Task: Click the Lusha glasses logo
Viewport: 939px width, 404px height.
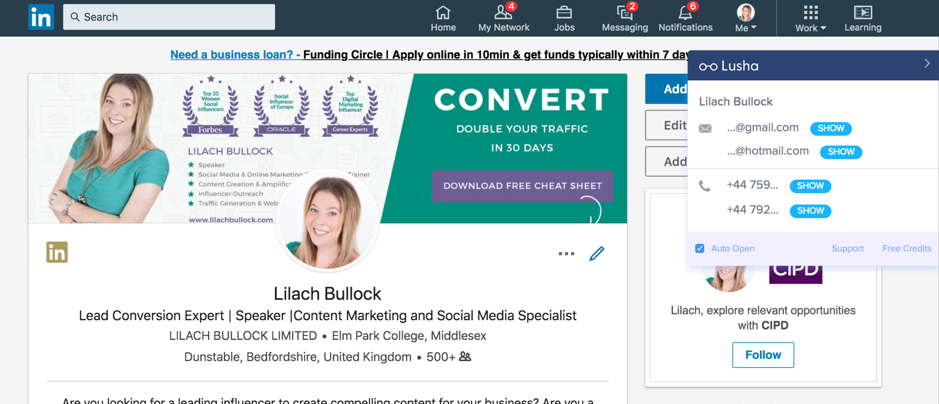Action: tap(708, 66)
